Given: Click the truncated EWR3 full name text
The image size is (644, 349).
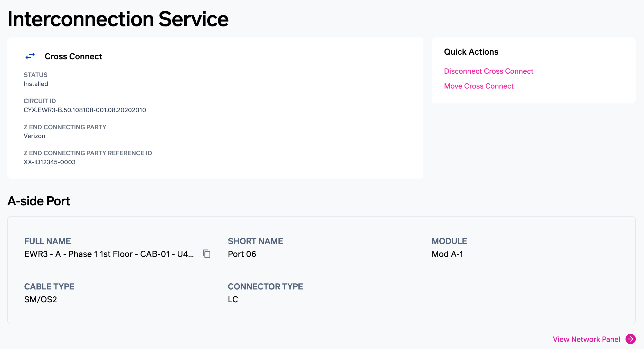Looking at the screenshot, I should point(109,254).
